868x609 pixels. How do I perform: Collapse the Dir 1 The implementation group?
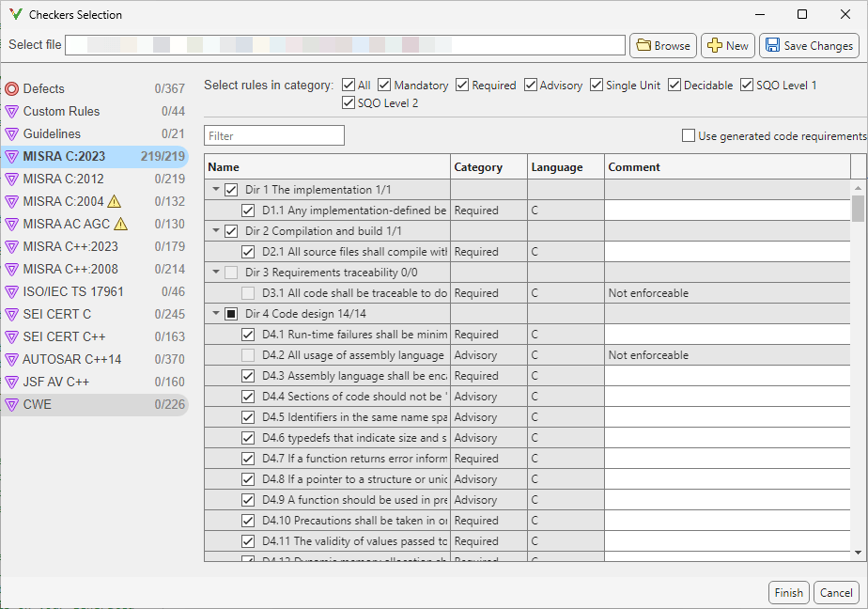click(x=216, y=190)
